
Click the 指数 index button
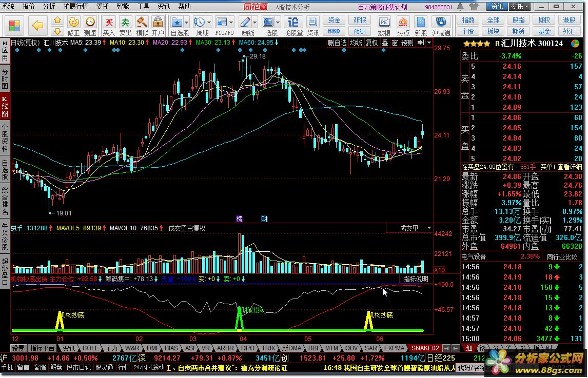coord(468,20)
